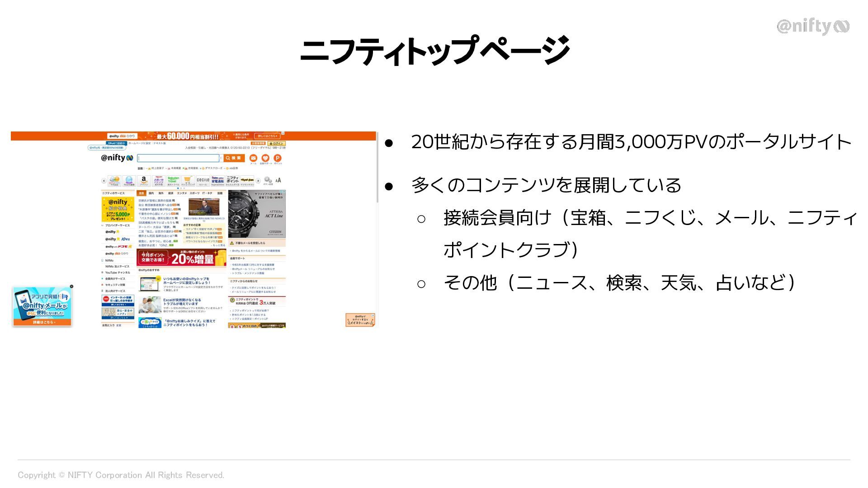The image size is (868, 488).
Task: Open the news video thumbnail of the politician
Action: click(204, 207)
